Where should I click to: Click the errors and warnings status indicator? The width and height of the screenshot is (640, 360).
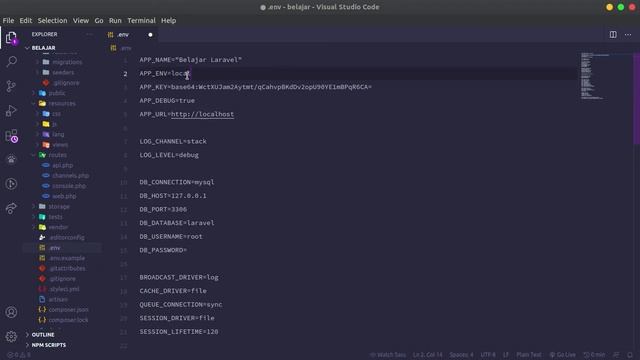(19, 355)
